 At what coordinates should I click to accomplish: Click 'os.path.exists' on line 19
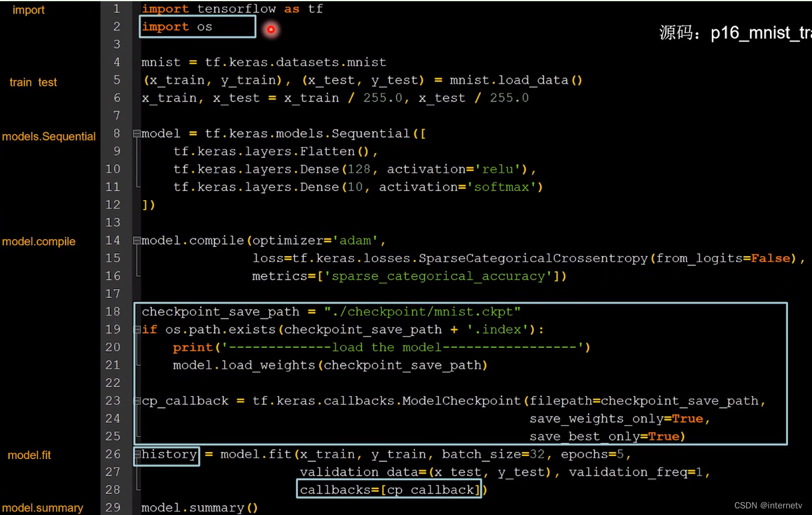click(220, 329)
